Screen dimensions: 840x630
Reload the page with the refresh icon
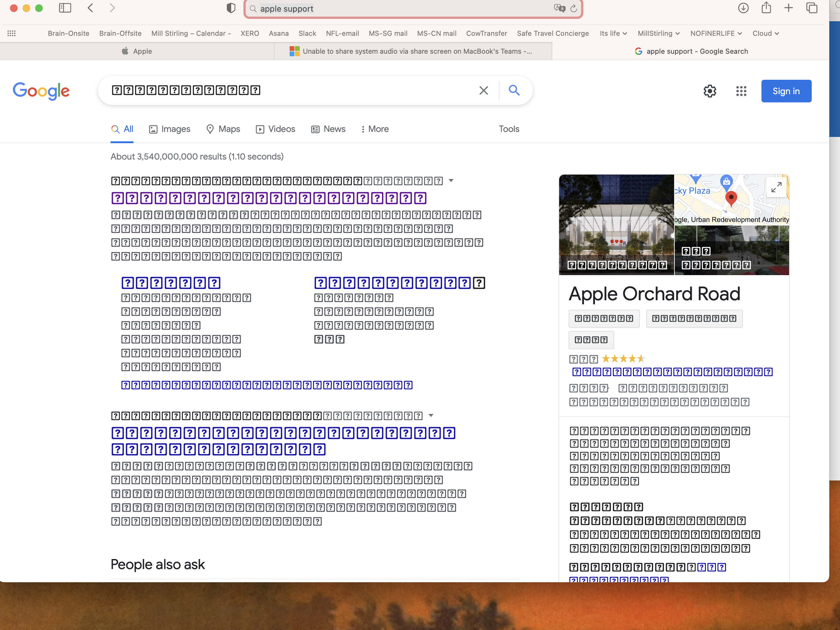click(574, 8)
